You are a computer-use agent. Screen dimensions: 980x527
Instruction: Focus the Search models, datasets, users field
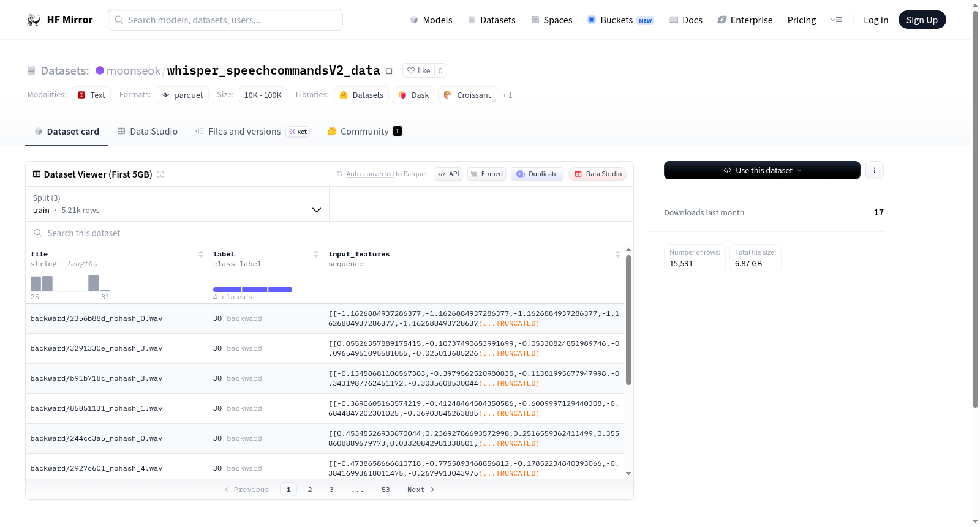pos(225,20)
